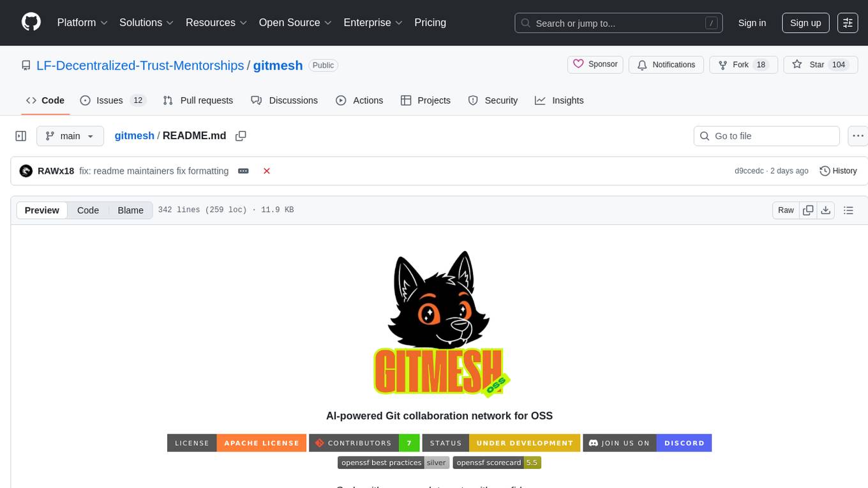
Task: Open the Raw file view
Action: pos(786,210)
